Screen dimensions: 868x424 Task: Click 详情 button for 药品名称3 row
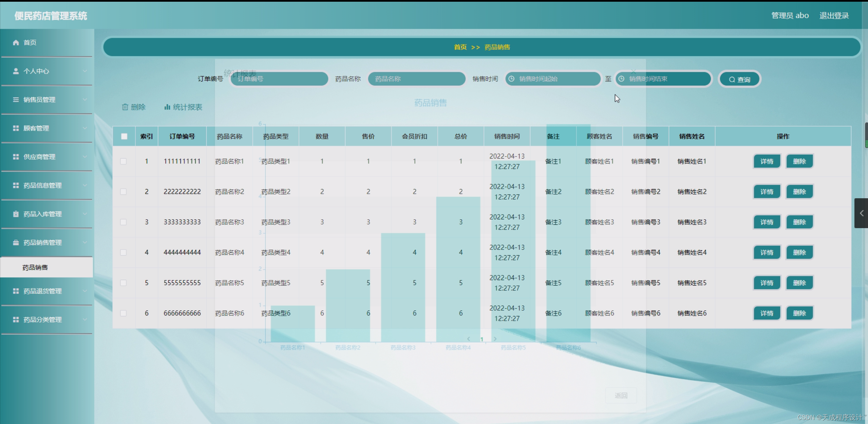pyautogui.click(x=767, y=222)
